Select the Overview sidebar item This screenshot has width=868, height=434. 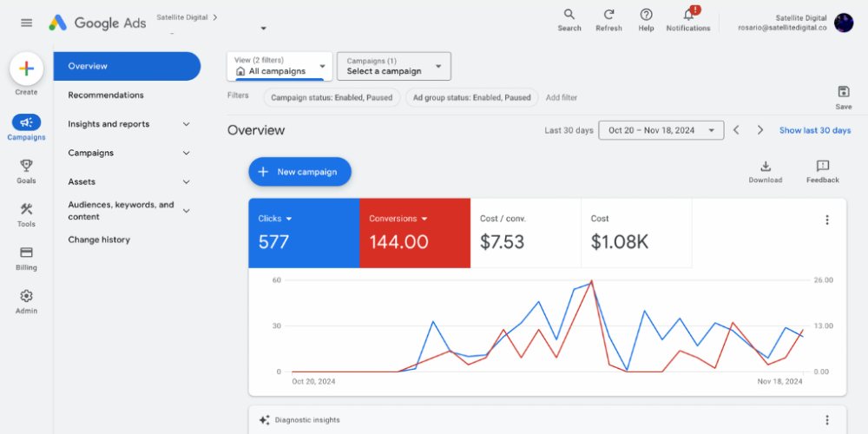click(x=128, y=67)
